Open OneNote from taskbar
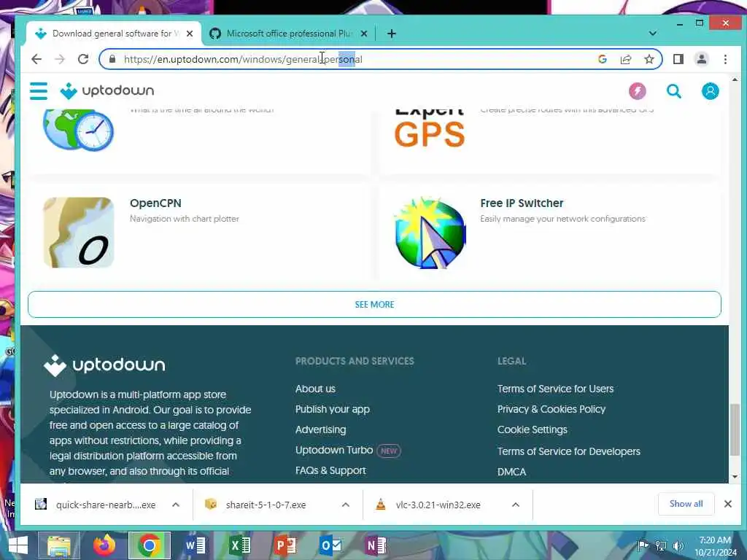 coord(376,545)
